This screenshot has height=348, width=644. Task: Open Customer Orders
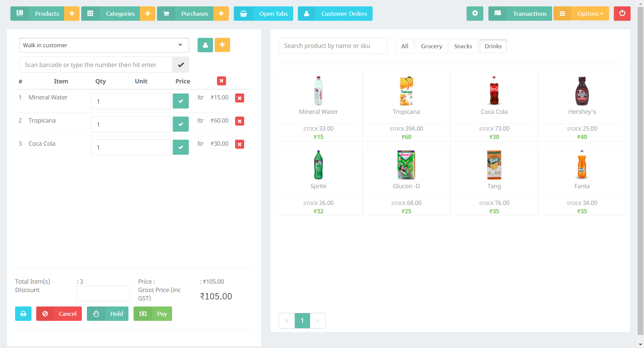tap(335, 14)
